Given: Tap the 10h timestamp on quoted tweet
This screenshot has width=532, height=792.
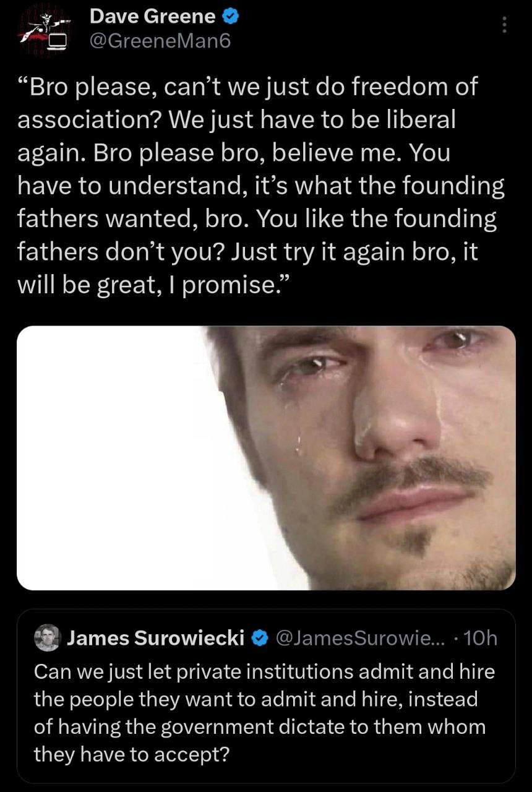Looking at the screenshot, I should click(x=481, y=637).
